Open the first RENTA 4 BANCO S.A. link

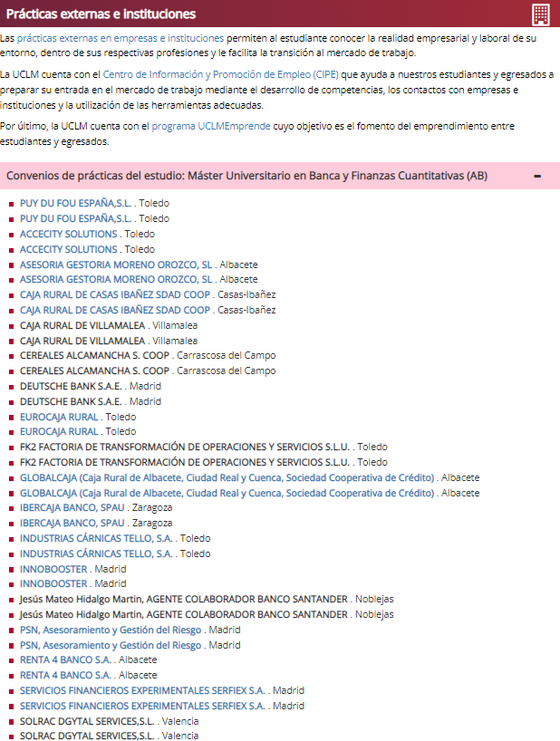point(65,659)
